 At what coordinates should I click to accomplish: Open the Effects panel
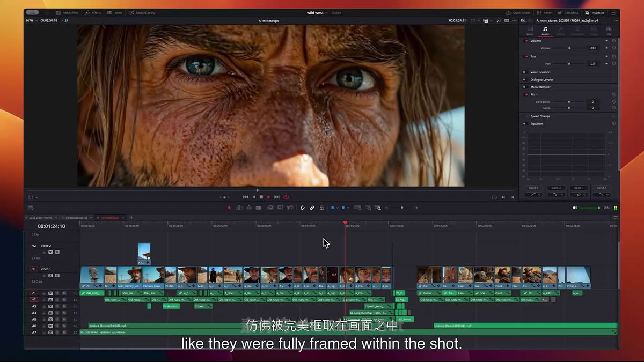(x=93, y=12)
